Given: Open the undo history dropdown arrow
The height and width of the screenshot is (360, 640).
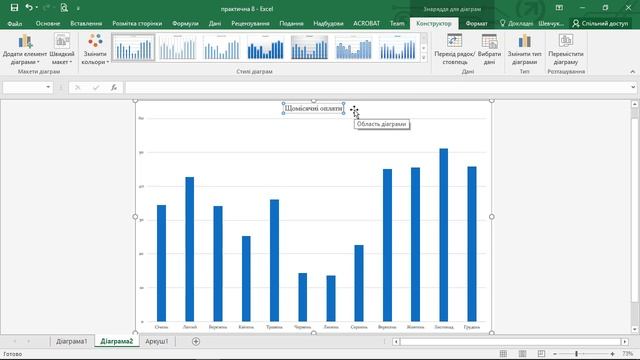Looking at the screenshot, I should (37, 8).
